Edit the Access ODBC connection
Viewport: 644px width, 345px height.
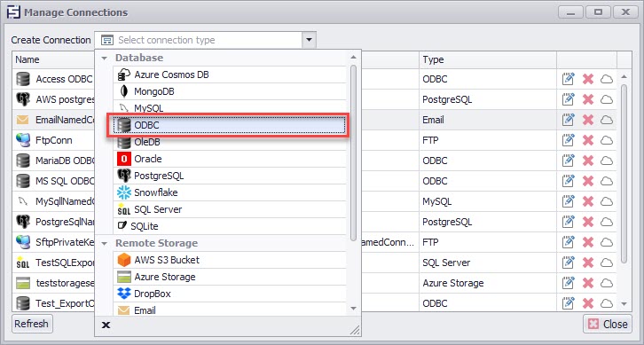coord(568,79)
